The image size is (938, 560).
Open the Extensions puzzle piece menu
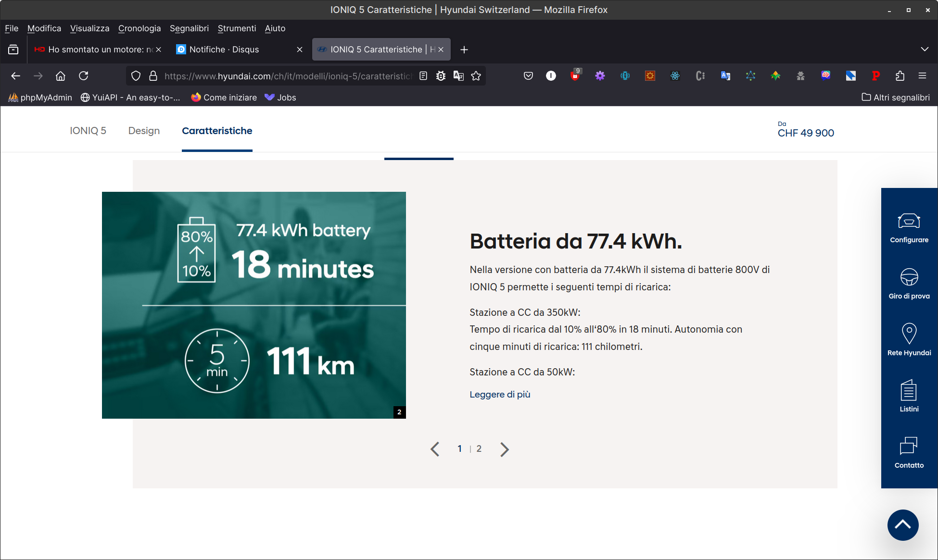click(900, 76)
